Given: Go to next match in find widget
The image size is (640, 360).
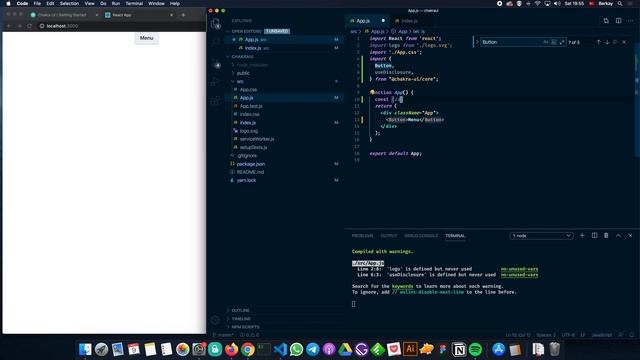Looking at the screenshot, I should click(x=607, y=42).
